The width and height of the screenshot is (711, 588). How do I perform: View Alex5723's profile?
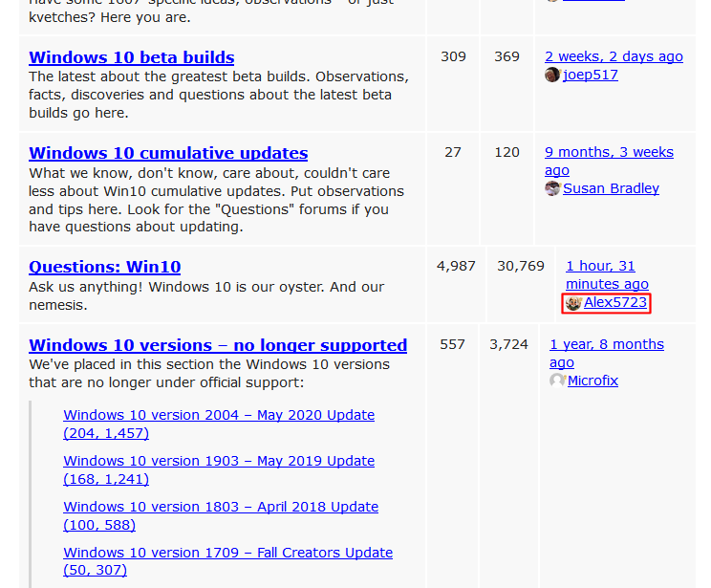tap(615, 303)
